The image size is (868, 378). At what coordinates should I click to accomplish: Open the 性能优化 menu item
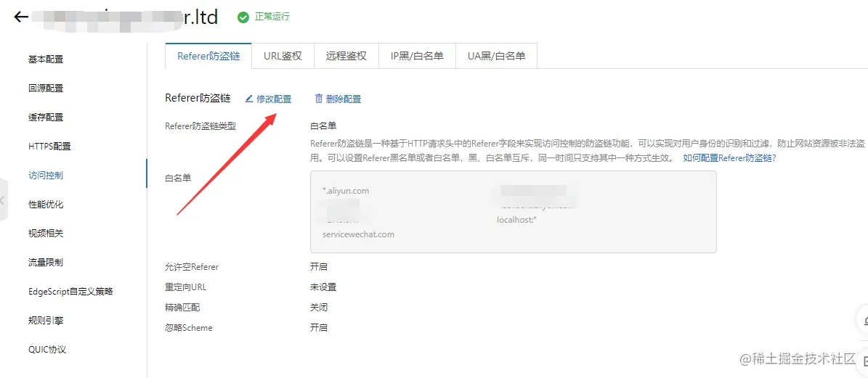(x=46, y=205)
